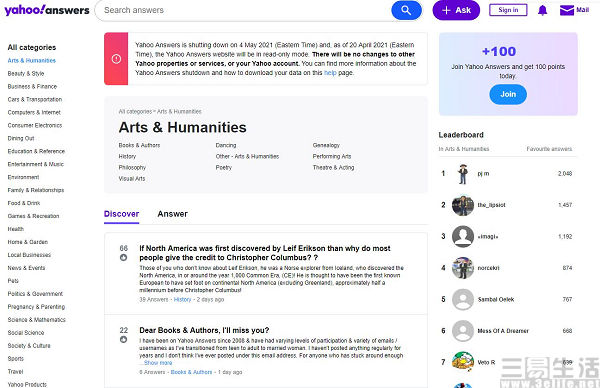Viewport: 600px width, 388px height.
Task: Select the Discover tab
Action: [x=121, y=214]
